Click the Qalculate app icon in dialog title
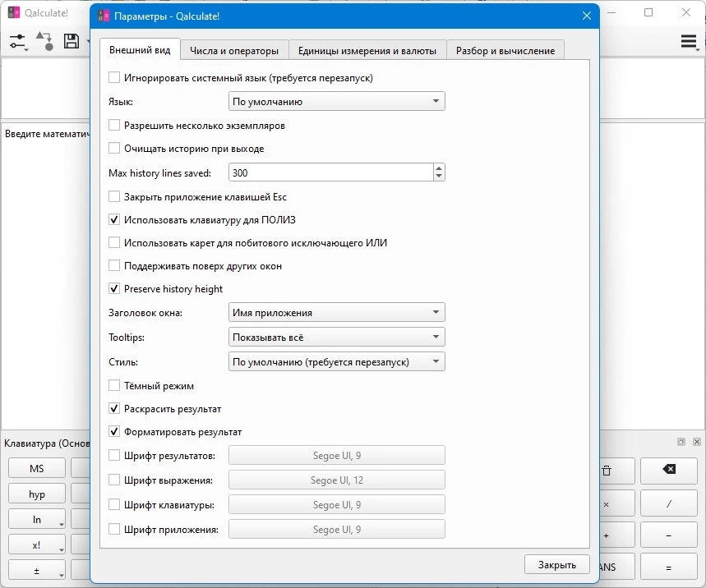 click(x=104, y=16)
